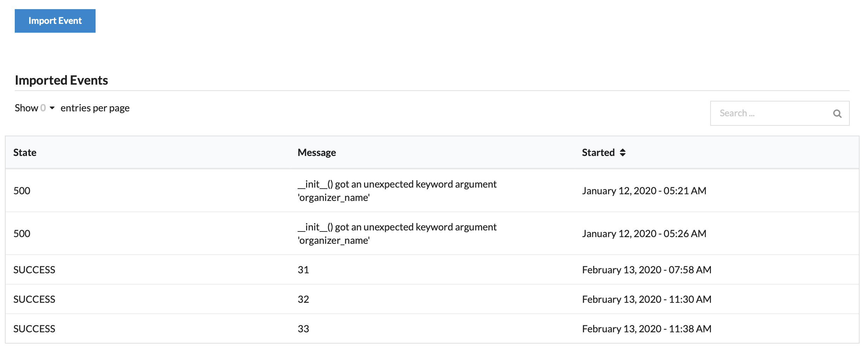Open the entries per page dropdown
This screenshot has height=359, width=868.
pyautogui.click(x=47, y=108)
